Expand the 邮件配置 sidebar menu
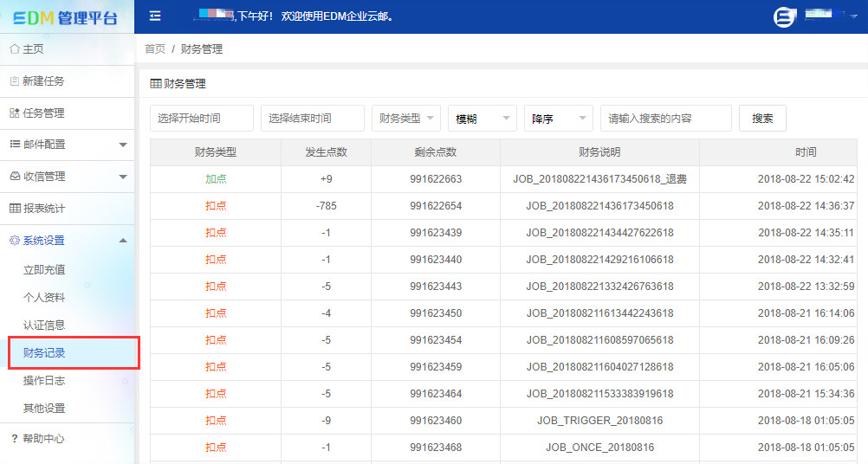 coord(122,145)
